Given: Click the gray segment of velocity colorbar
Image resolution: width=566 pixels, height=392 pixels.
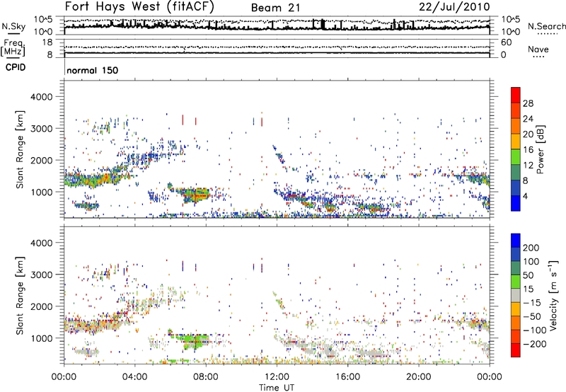Looking at the screenshot, I should [516, 295].
